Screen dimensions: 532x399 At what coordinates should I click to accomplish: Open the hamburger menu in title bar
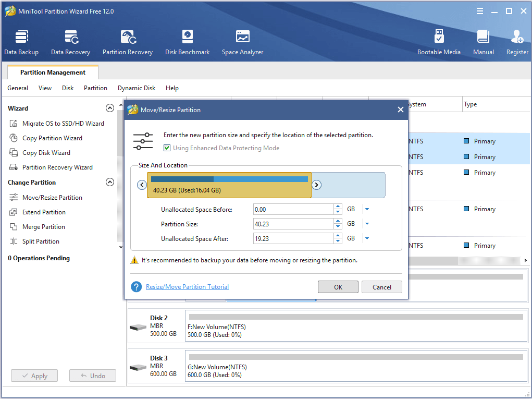[x=480, y=11]
